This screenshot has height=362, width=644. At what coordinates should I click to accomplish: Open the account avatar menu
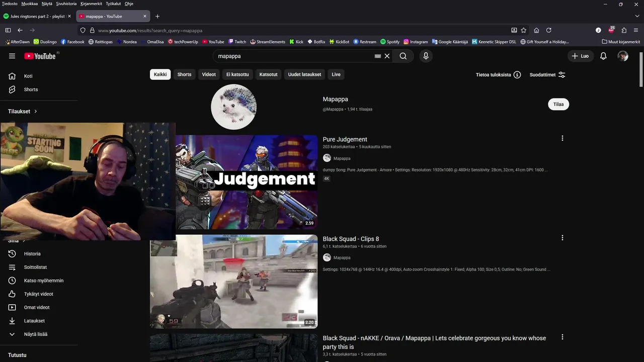[x=623, y=56]
